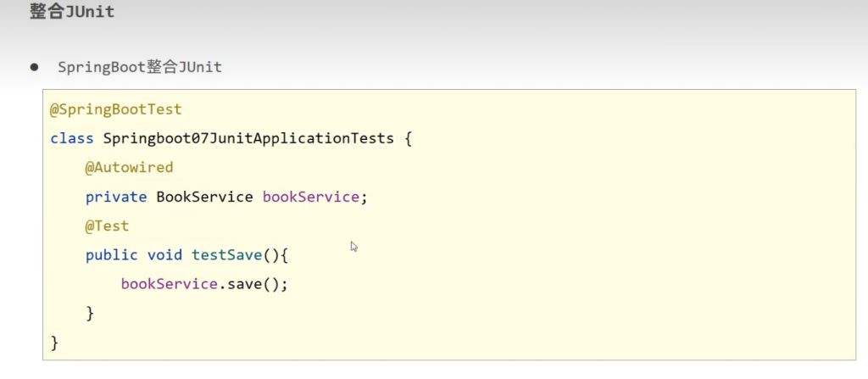Select the SpringBoot整合JUnit bullet text

point(140,66)
